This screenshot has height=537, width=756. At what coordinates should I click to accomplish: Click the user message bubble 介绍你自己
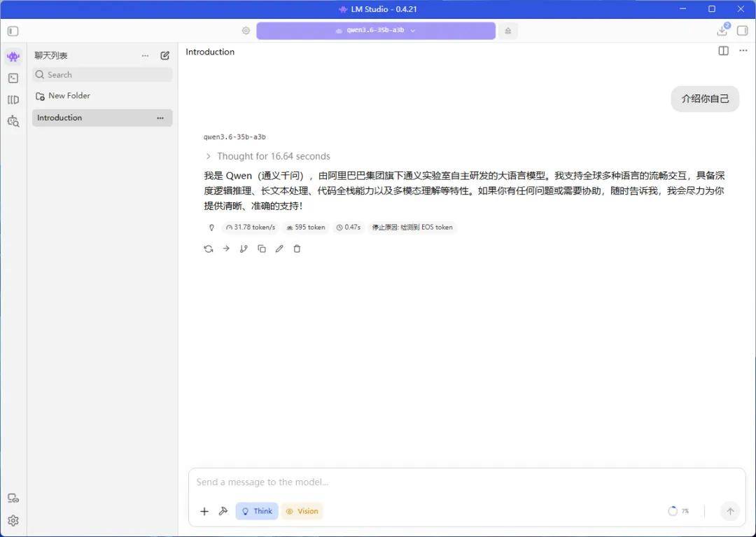pos(705,99)
